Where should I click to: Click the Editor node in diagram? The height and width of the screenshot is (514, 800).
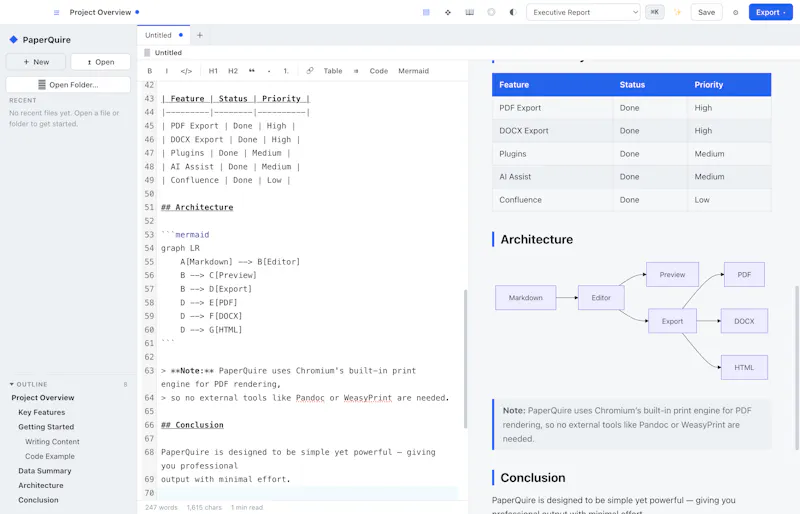pos(601,298)
